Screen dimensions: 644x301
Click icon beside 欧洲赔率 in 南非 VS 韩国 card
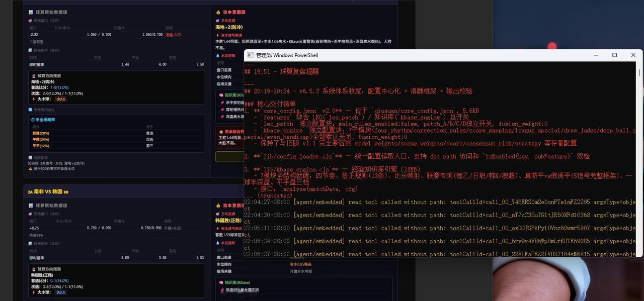31,244
